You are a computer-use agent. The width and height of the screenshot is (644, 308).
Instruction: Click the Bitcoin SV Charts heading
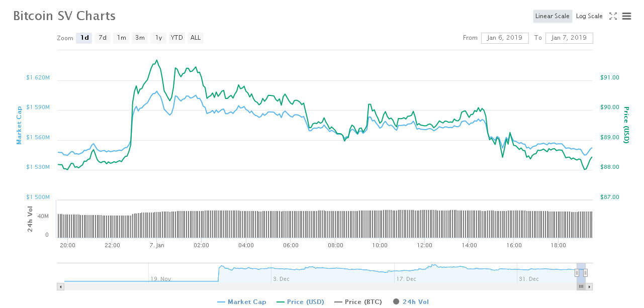pyautogui.click(x=64, y=16)
